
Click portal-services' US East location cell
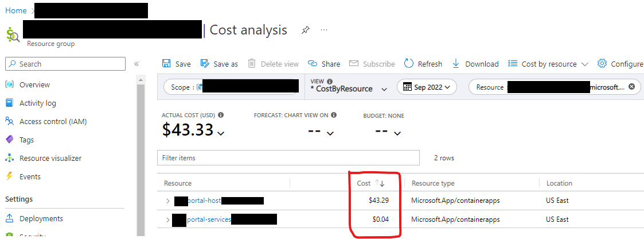557,219
